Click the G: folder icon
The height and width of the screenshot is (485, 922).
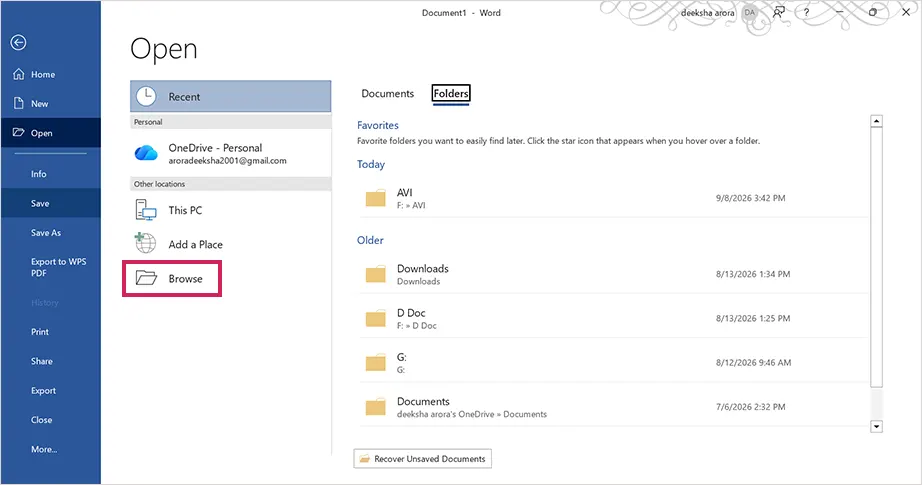tap(375, 363)
